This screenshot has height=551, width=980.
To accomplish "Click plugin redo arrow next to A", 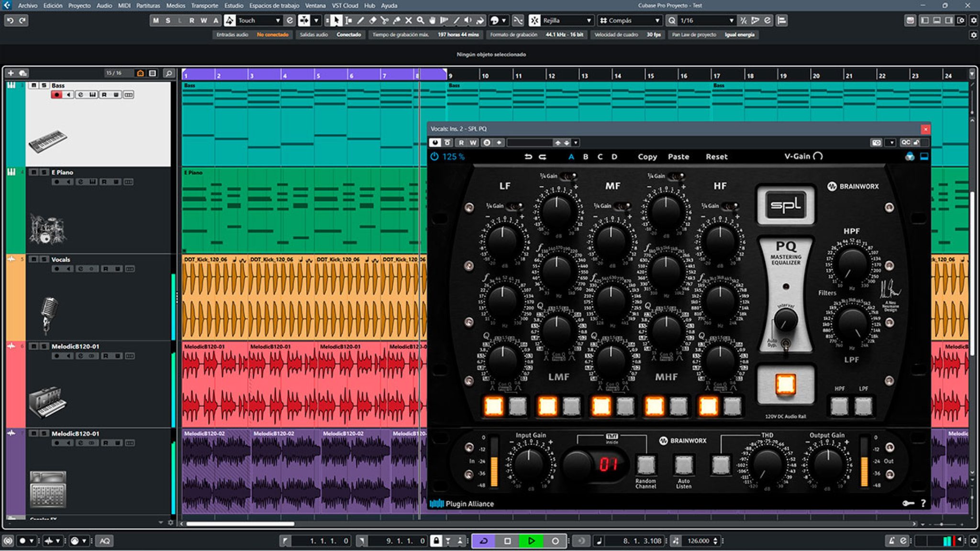I will click(x=543, y=156).
